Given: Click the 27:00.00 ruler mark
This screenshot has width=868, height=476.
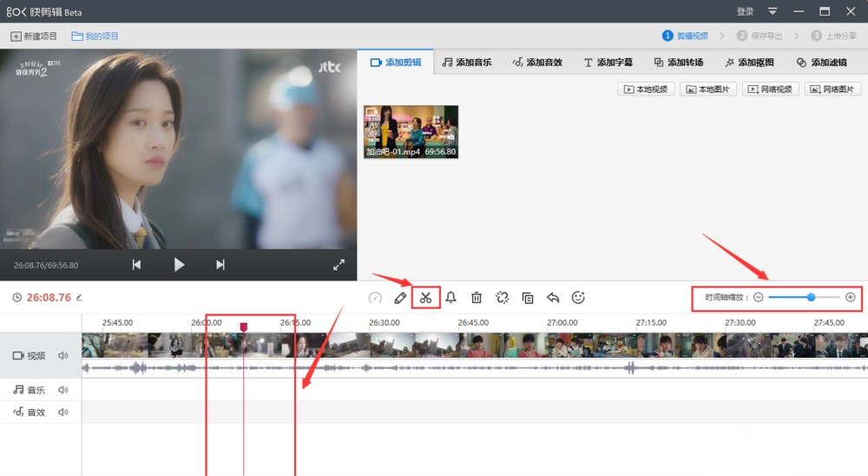Looking at the screenshot, I should [562, 322].
